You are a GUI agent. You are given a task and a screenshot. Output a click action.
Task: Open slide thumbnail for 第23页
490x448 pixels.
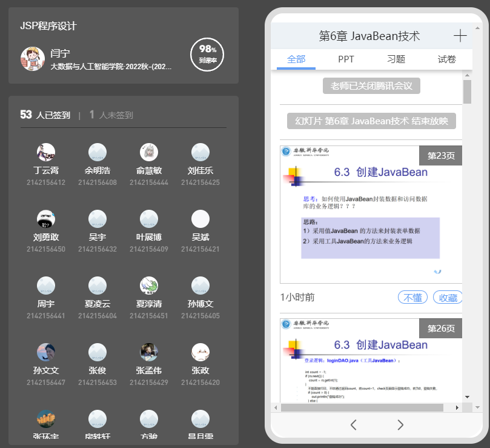tap(371, 215)
